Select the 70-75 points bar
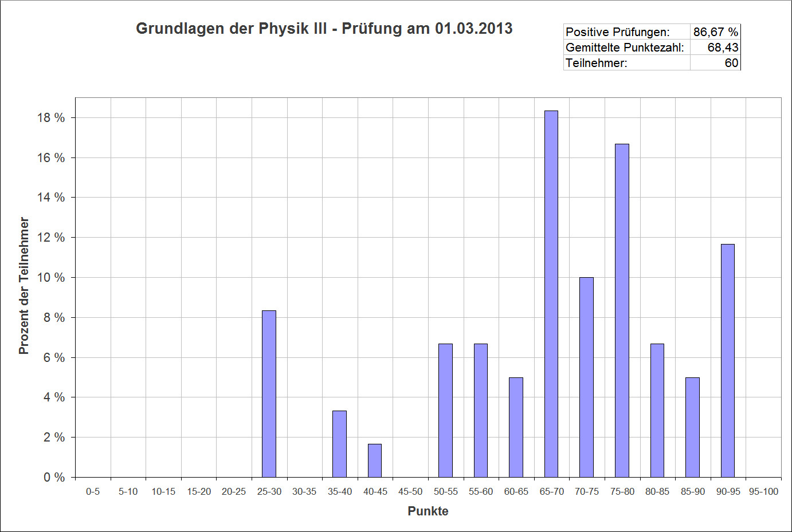The width and height of the screenshot is (792, 532). point(586,377)
